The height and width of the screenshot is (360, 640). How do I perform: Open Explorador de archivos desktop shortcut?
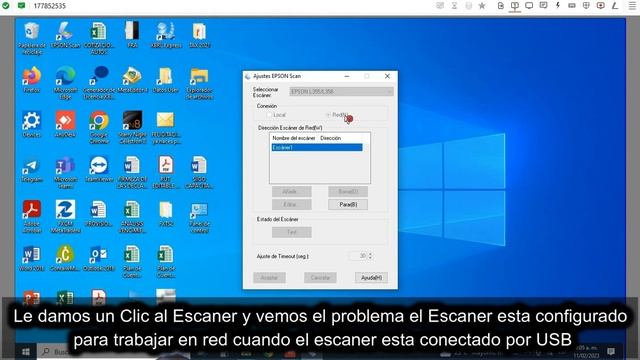pyautogui.click(x=199, y=83)
